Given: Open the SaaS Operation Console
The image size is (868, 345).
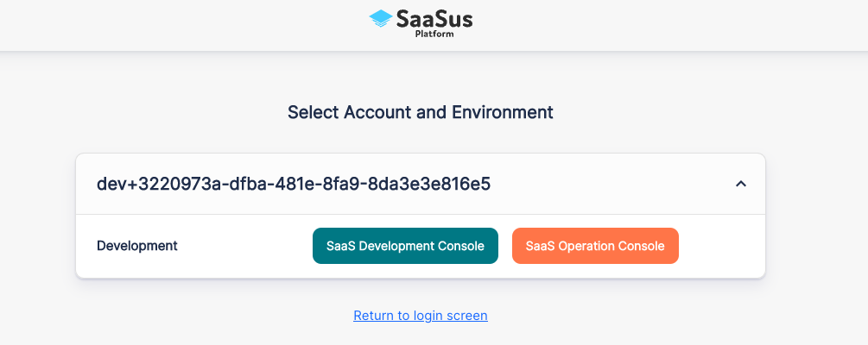Looking at the screenshot, I should [595, 246].
